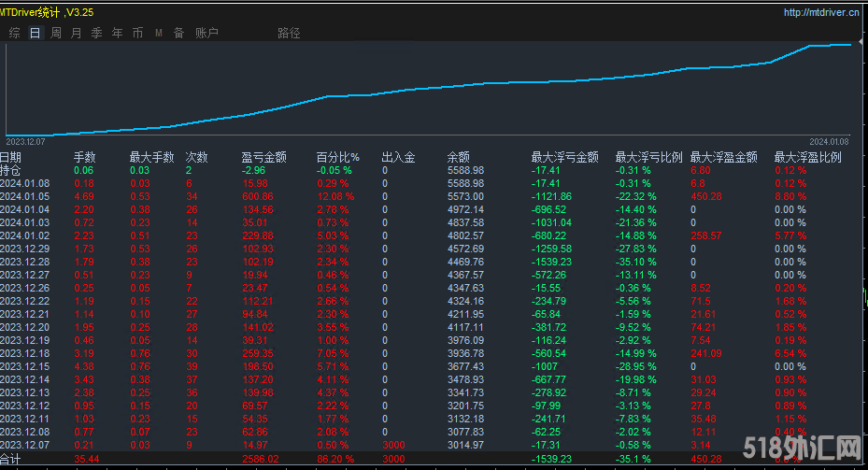Switch to the 综 summary tab
The height and width of the screenshot is (470, 868).
[14, 33]
